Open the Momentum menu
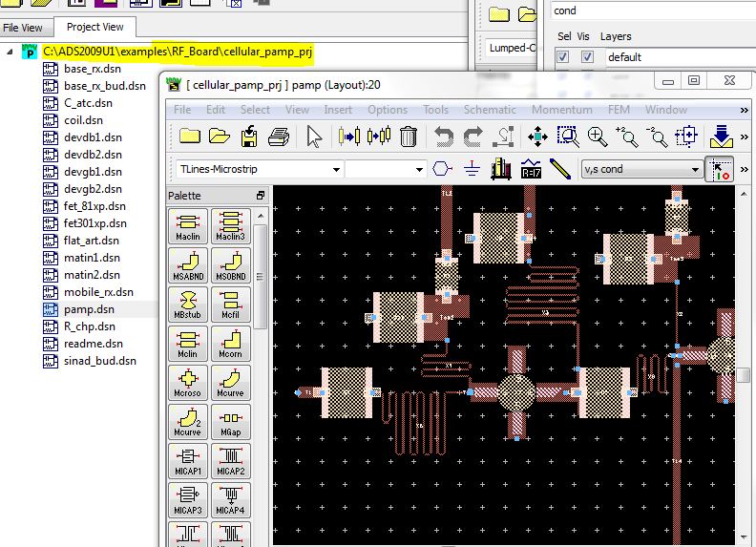The height and width of the screenshot is (547, 756). (x=561, y=110)
